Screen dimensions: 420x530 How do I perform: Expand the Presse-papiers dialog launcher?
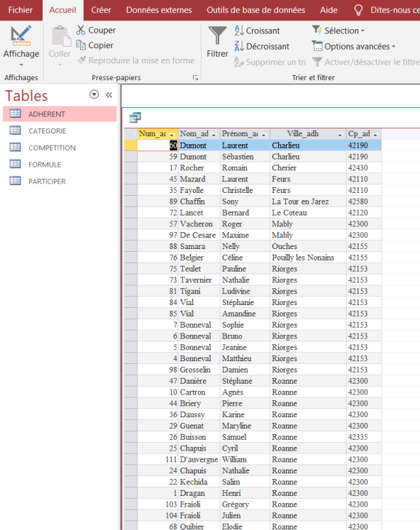pos(195,78)
